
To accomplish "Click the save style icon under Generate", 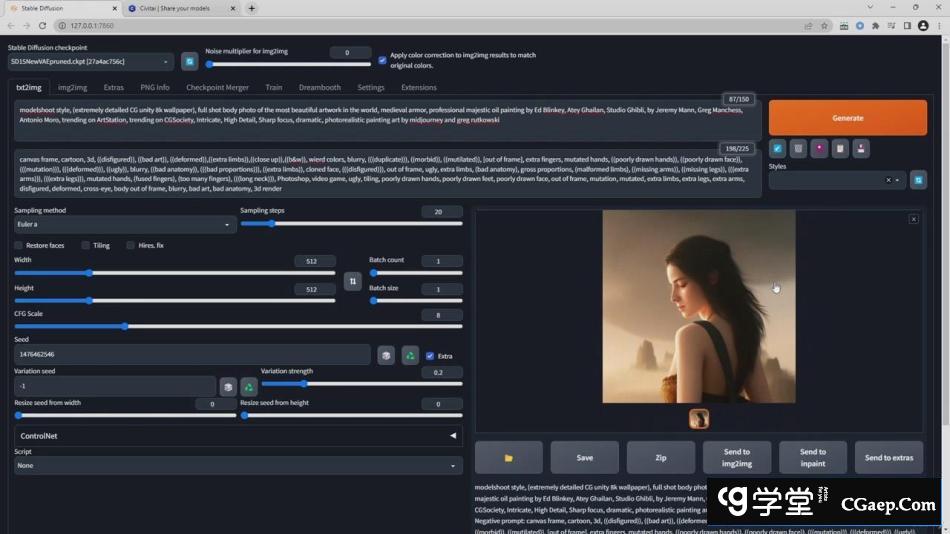I will point(861,148).
